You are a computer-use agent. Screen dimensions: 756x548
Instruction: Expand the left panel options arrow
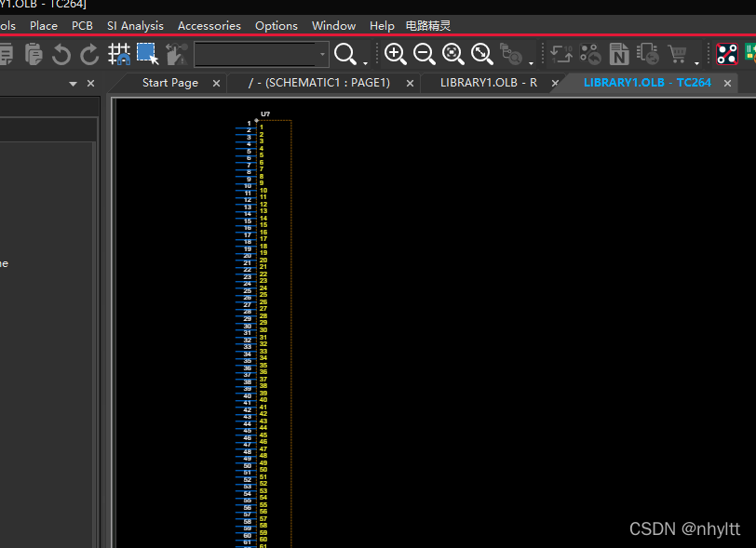74,84
